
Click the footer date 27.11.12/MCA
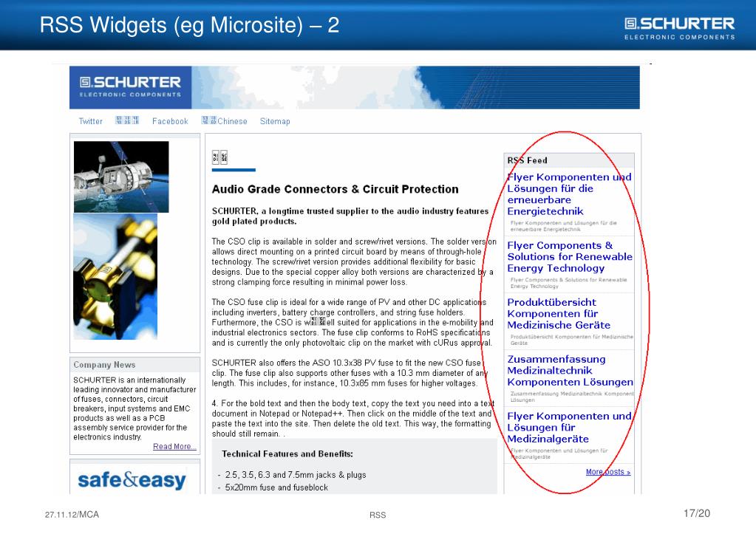(72, 515)
